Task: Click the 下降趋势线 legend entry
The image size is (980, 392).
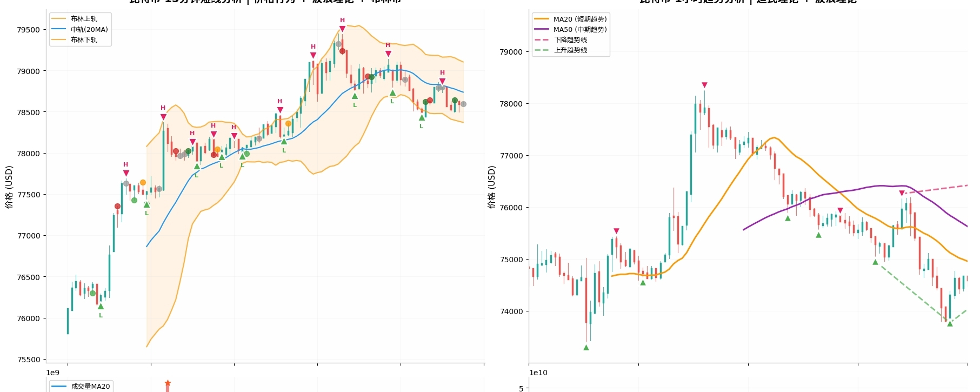Action: 561,39
